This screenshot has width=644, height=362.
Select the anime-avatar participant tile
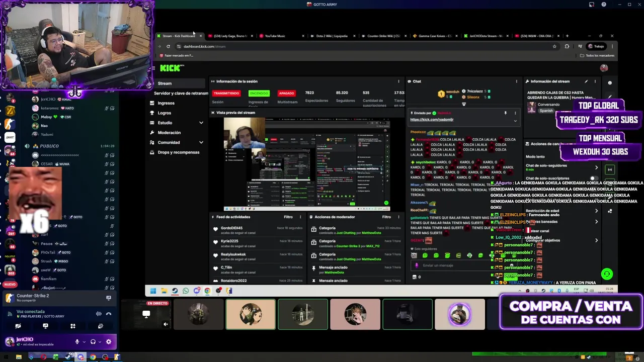[251, 314]
